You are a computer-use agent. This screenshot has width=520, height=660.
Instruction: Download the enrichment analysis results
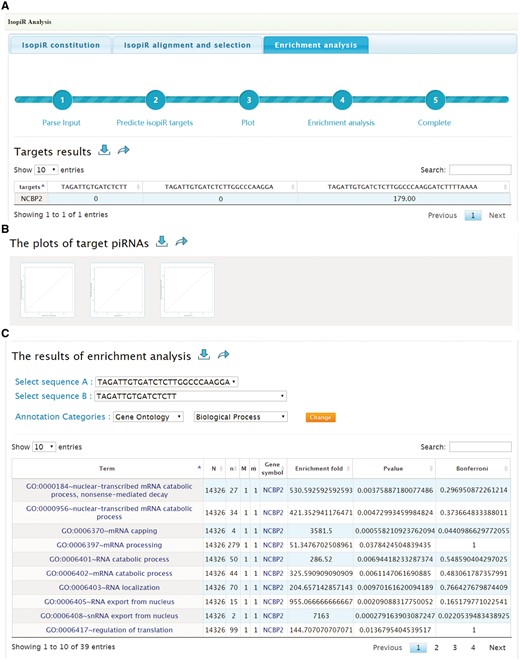click(x=204, y=354)
